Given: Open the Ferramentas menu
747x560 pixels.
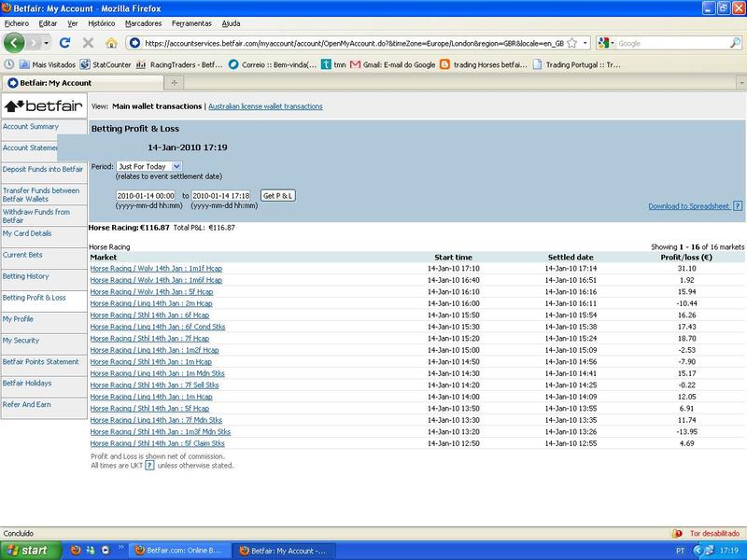Looking at the screenshot, I should pyautogui.click(x=193, y=22).
